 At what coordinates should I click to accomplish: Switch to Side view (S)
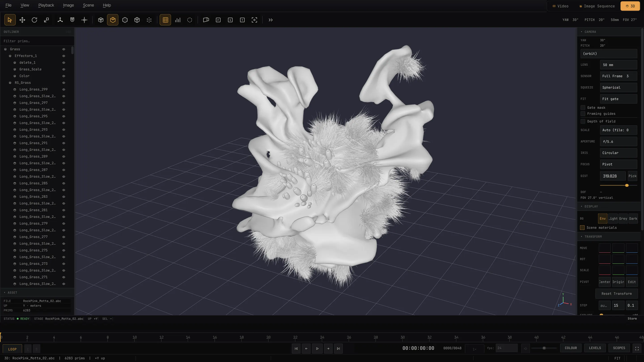(x=230, y=20)
